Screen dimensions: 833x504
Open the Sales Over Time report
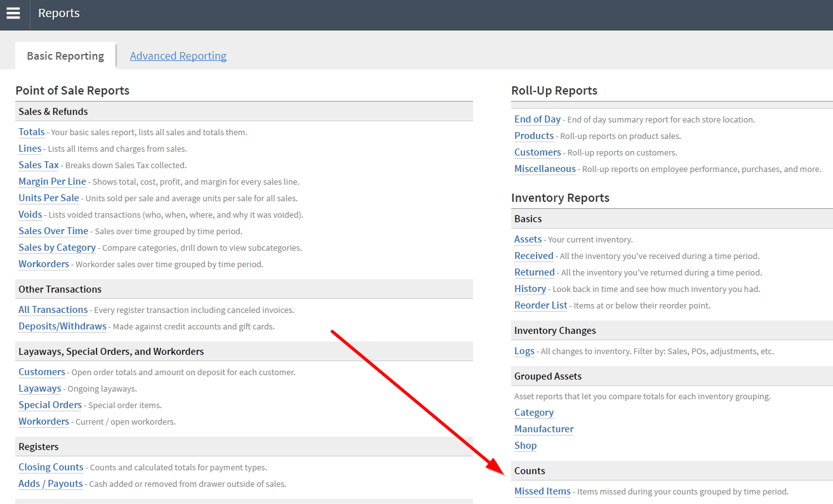coord(53,231)
